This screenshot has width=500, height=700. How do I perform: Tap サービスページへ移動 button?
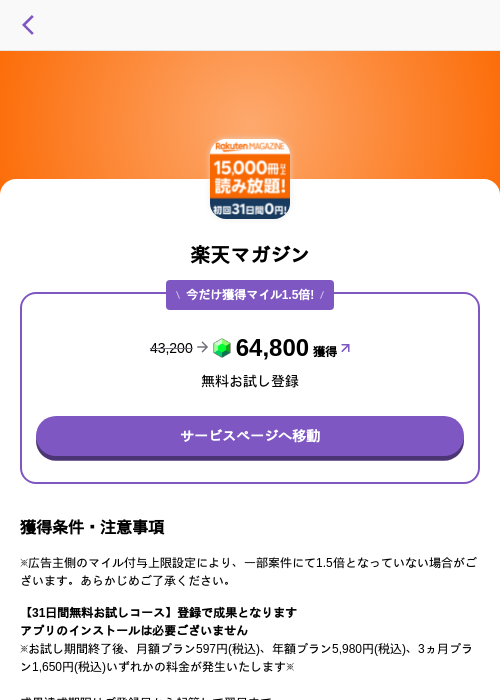point(250,438)
